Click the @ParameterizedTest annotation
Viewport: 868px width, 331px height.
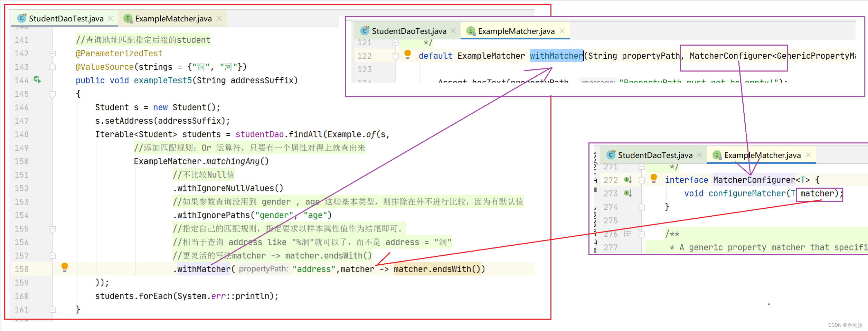click(119, 53)
